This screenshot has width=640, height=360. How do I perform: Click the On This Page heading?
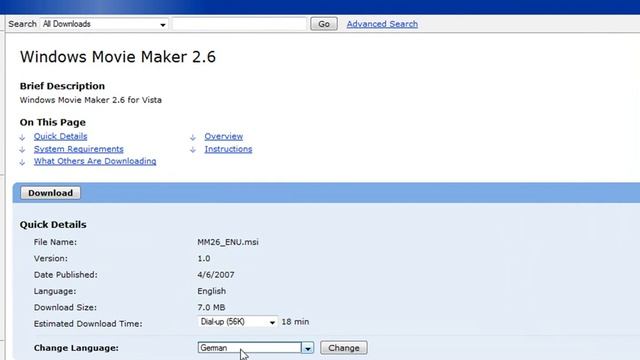tap(53, 122)
